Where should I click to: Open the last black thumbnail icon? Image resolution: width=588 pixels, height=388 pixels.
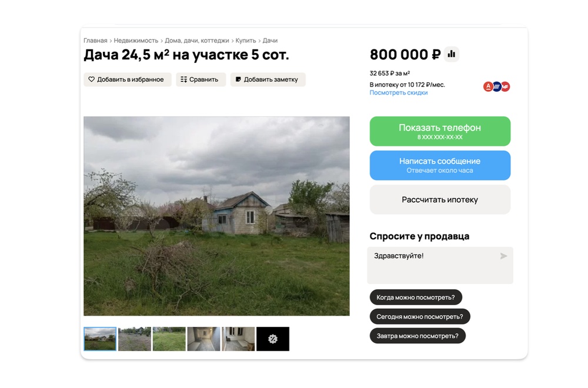coord(273,339)
